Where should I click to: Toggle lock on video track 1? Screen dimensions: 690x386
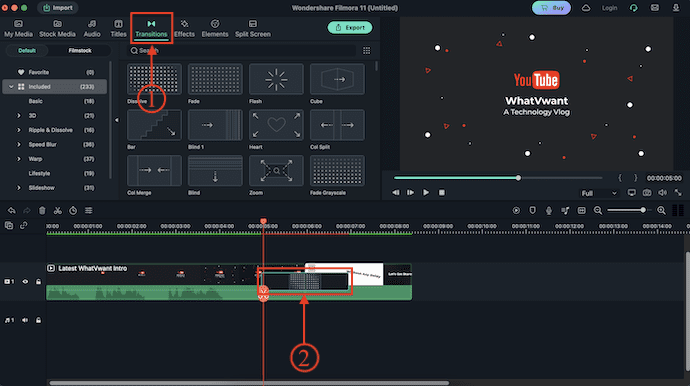(x=38, y=282)
